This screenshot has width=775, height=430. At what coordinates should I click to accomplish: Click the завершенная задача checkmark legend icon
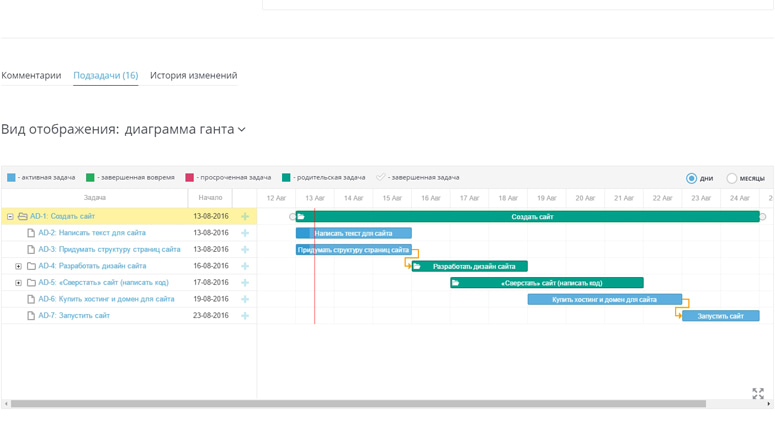[x=381, y=177]
